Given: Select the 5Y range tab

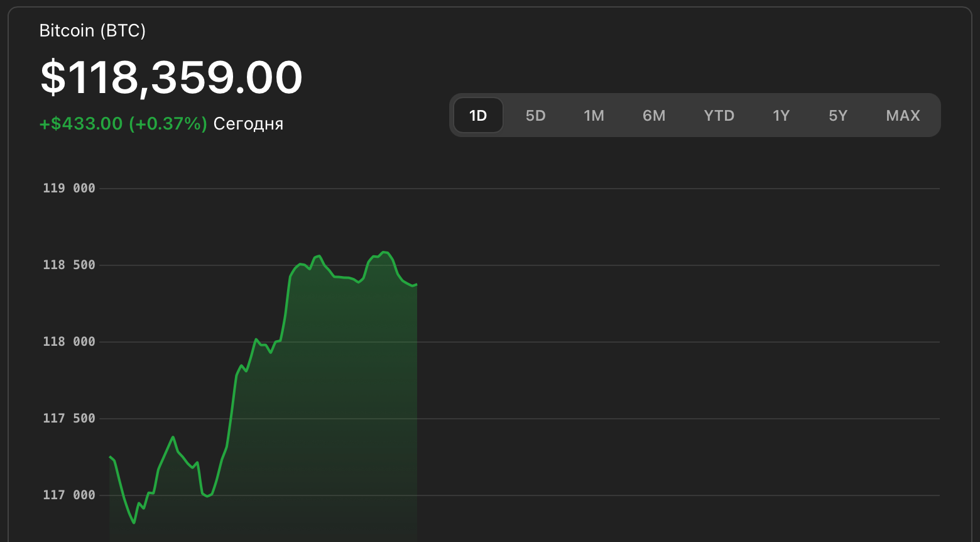Looking at the screenshot, I should [838, 115].
